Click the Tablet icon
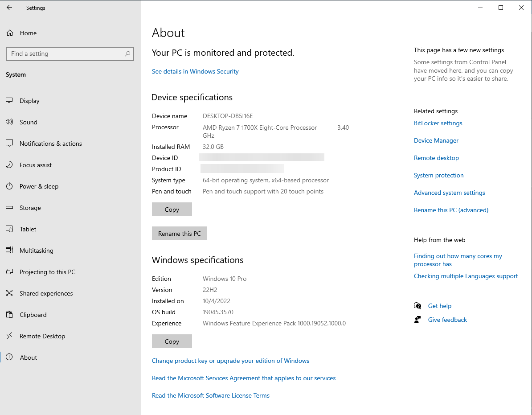532x415 pixels. [x=9, y=229]
